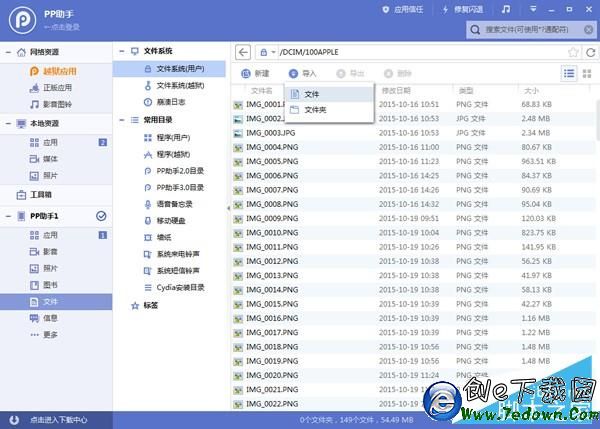Image resolution: width=600 pixels, height=429 pixels.
Task: Refresh the file list
Action: click(x=590, y=52)
